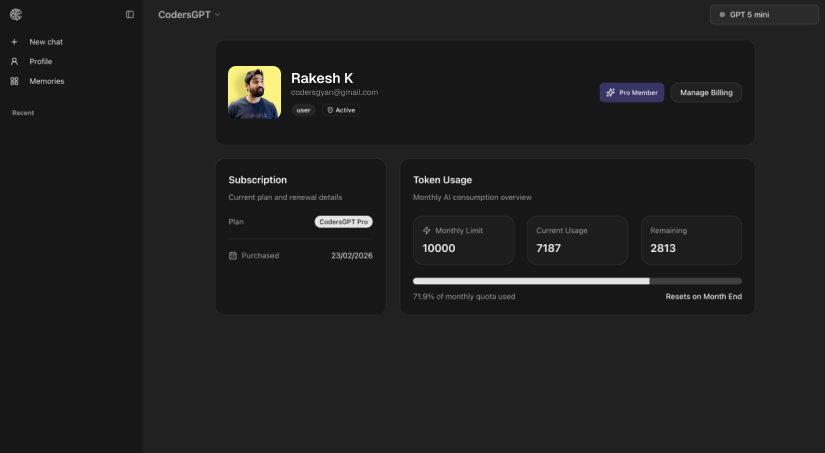Click the sparkle icon on Pro Member

click(610, 93)
